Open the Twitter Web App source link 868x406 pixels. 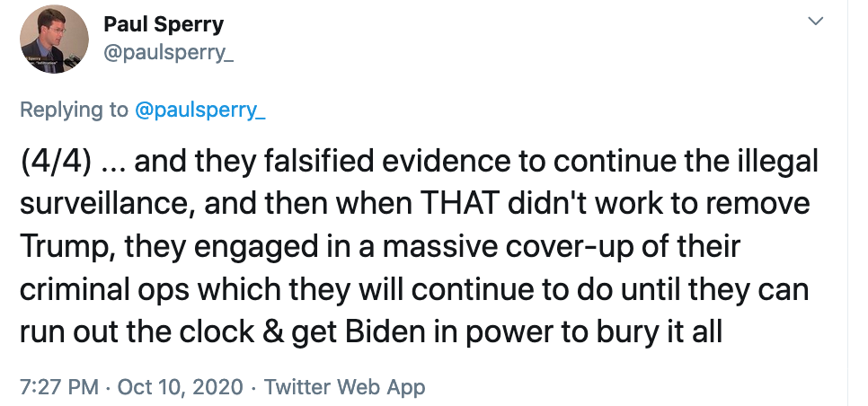tap(344, 387)
